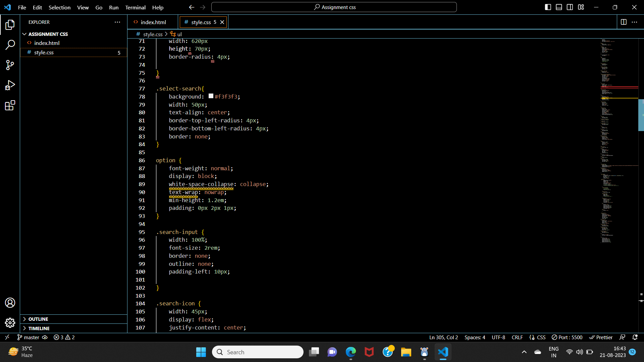Open Microsoft Edge from the taskbar
Viewport: 644px width, 362px height.
pos(350,352)
